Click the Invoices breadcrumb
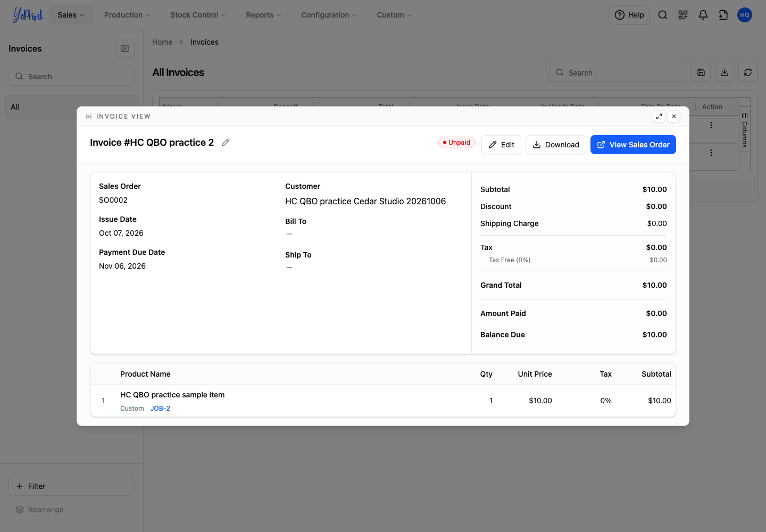Image resolution: width=766 pixels, height=532 pixels. pos(204,42)
